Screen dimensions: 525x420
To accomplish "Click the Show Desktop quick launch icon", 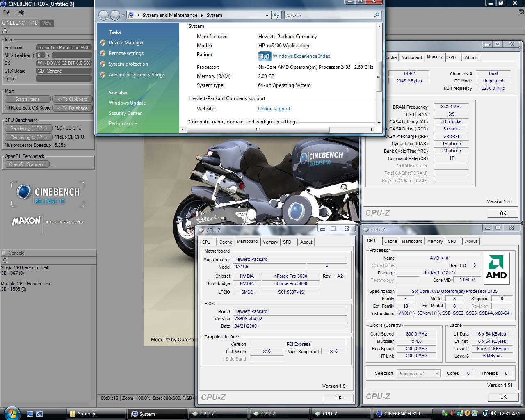I will [30, 414].
